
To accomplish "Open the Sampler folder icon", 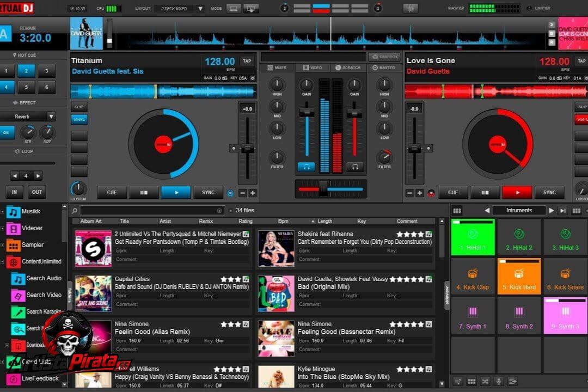I will tap(13, 246).
